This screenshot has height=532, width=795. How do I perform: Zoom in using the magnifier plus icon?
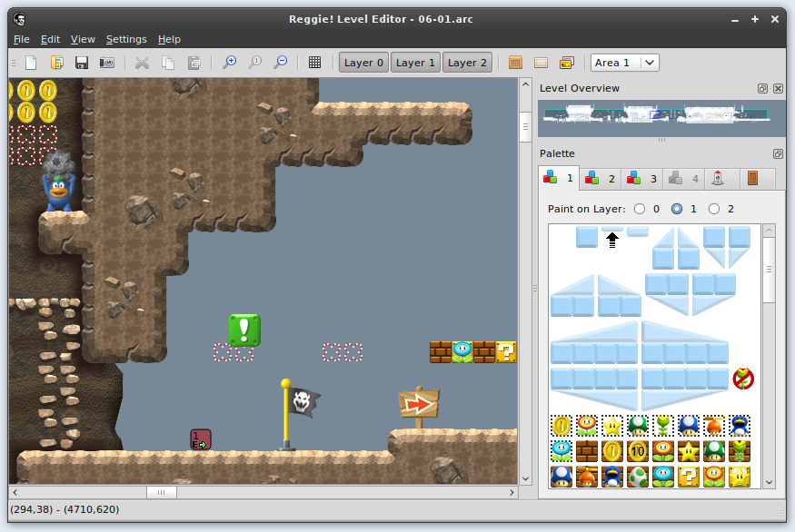[230, 63]
